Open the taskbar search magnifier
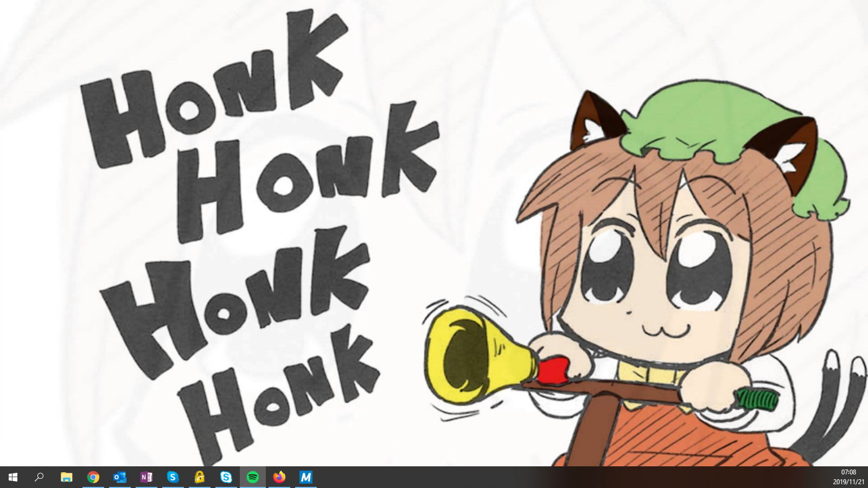The image size is (868, 488). pos(39,477)
